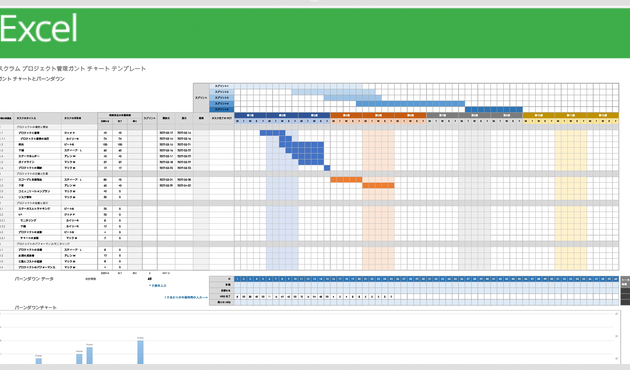Select the topmost blue Gantt task bar
This screenshot has height=370, width=630.
tap(272, 133)
